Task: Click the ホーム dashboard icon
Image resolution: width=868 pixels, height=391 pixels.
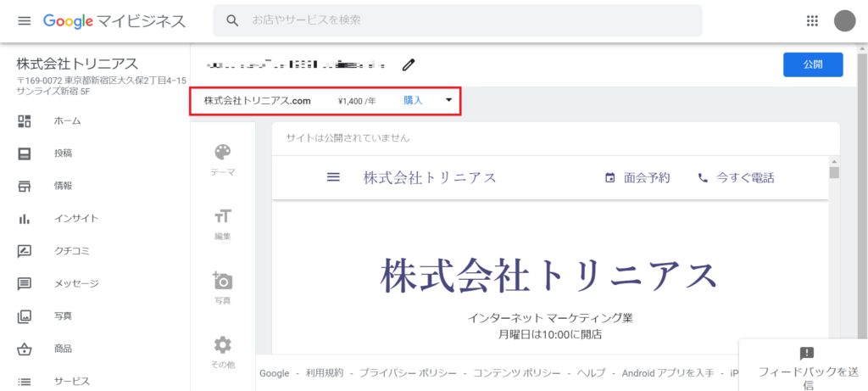Action: click(x=25, y=120)
